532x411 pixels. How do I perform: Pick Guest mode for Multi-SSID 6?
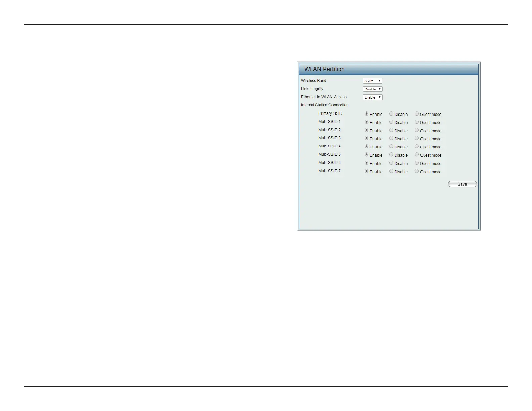[417, 163]
